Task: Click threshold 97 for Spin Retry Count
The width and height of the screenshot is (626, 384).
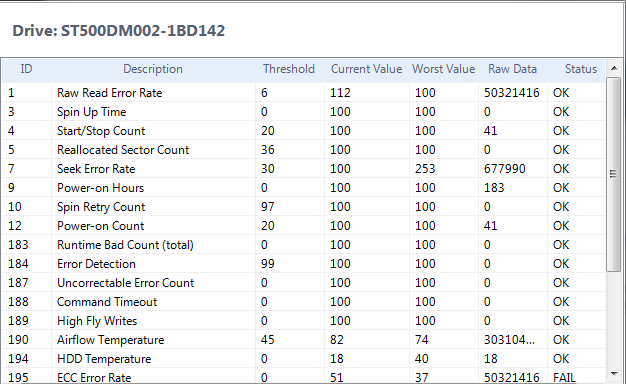Action: [267, 207]
